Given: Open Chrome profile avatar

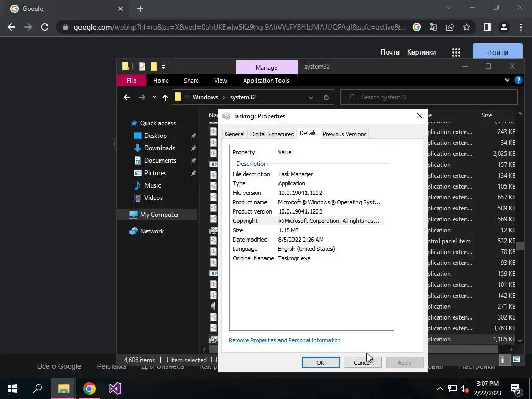Looking at the screenshot, I should [x=504, y=27].
